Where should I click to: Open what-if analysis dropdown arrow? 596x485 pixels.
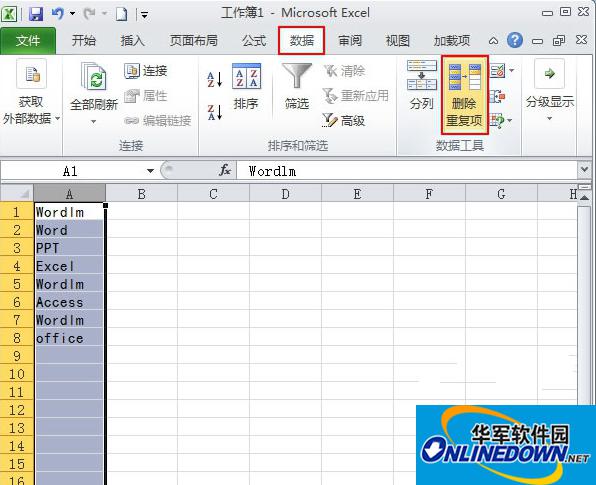[510, 121]
